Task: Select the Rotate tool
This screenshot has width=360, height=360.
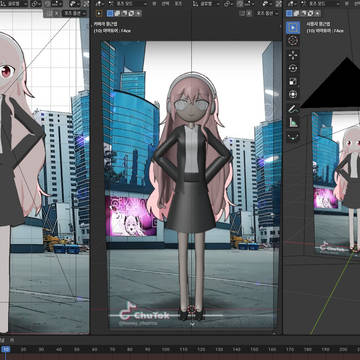Action: tap(293, 68)
